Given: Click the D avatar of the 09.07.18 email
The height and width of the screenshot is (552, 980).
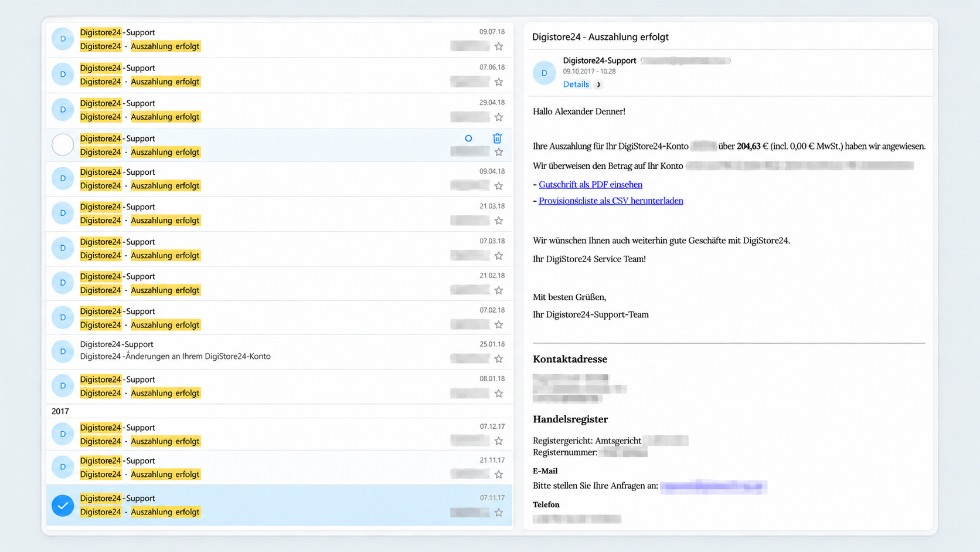Looking at the screenshot, I should coord(63,39).
